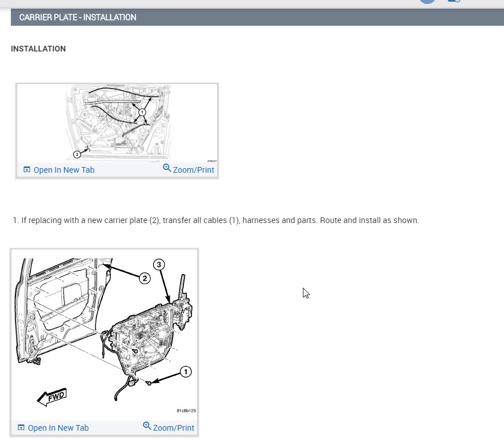The height and width of the screenshot is (445, 504).
Task: Click the FWD arrow in door diagram
Action: (x=52, y=397)
